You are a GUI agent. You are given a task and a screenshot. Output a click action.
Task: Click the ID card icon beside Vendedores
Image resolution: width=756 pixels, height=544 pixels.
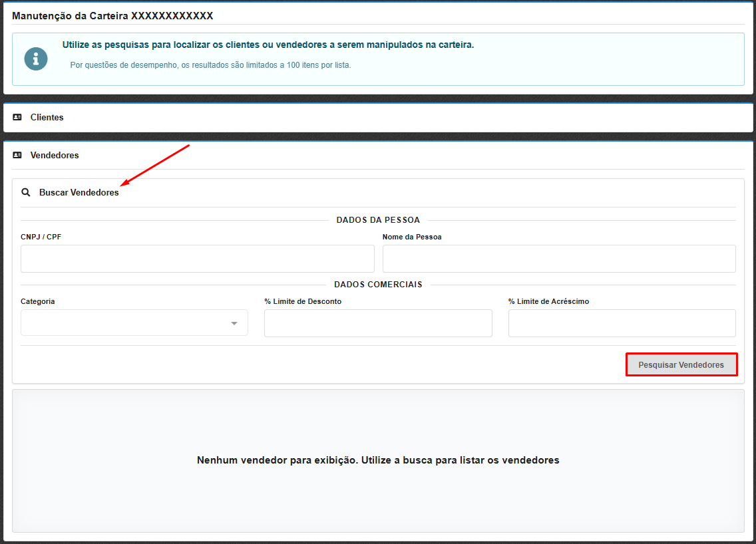click(17, 155)
